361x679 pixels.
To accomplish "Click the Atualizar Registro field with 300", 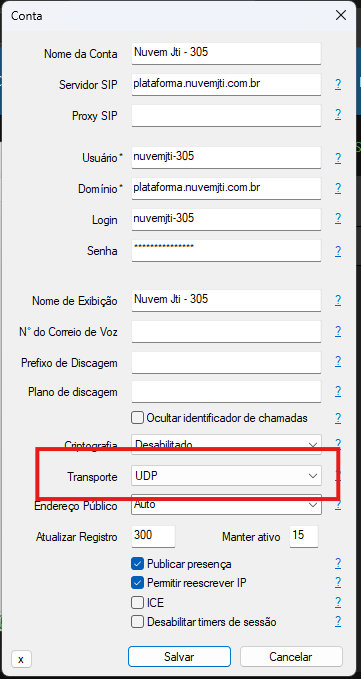I will pos(153,537).
